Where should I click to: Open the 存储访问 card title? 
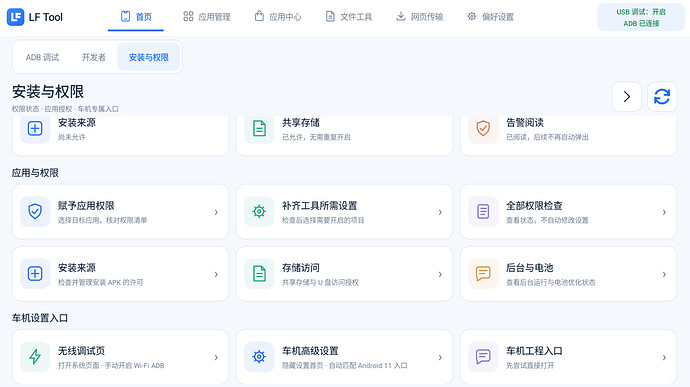(x=301, y=268)
